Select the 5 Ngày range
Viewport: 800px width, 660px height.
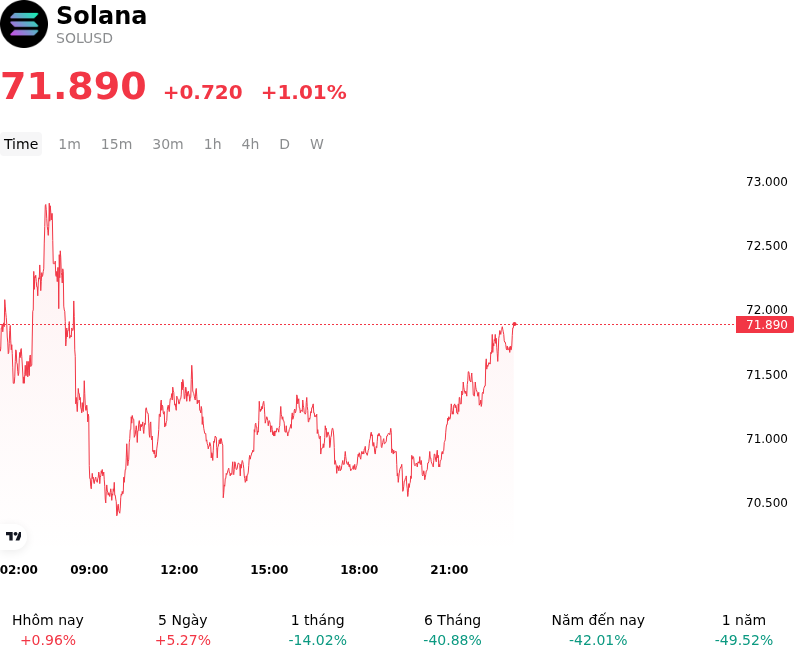pos(183,630)
